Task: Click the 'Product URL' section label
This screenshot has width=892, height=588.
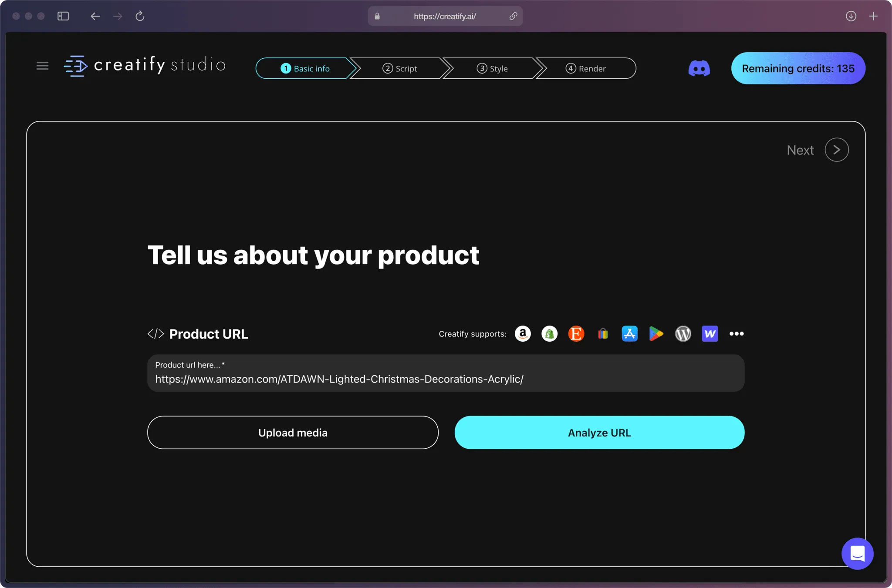Action: [208, 334]
